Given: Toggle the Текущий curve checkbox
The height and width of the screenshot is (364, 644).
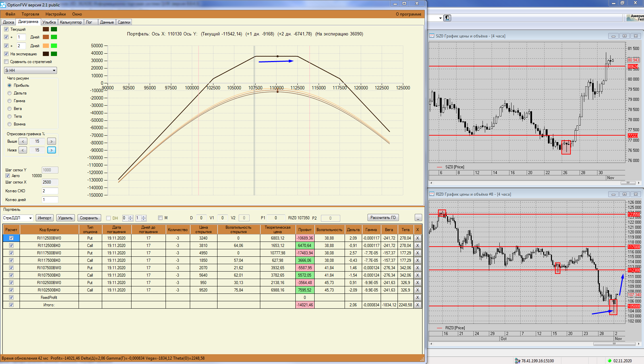Looking at the screenshot, I should pos(6,29).
